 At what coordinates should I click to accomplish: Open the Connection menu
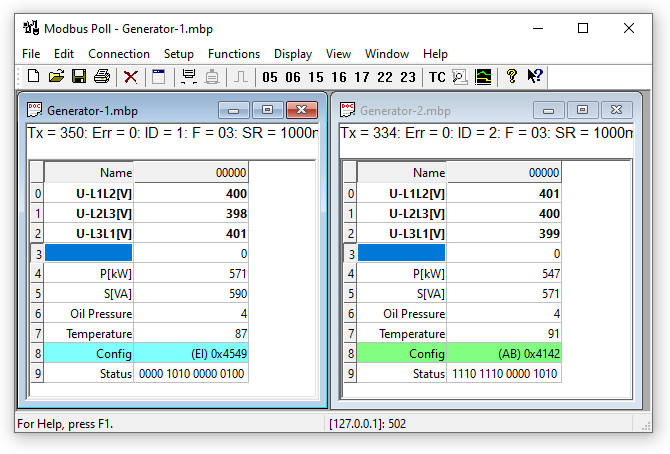coord(119,54)
